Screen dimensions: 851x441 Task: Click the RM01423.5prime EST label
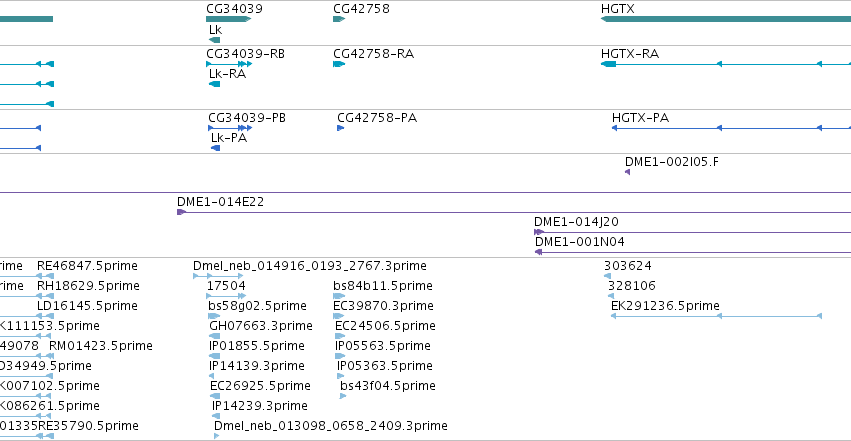point(100,346)
